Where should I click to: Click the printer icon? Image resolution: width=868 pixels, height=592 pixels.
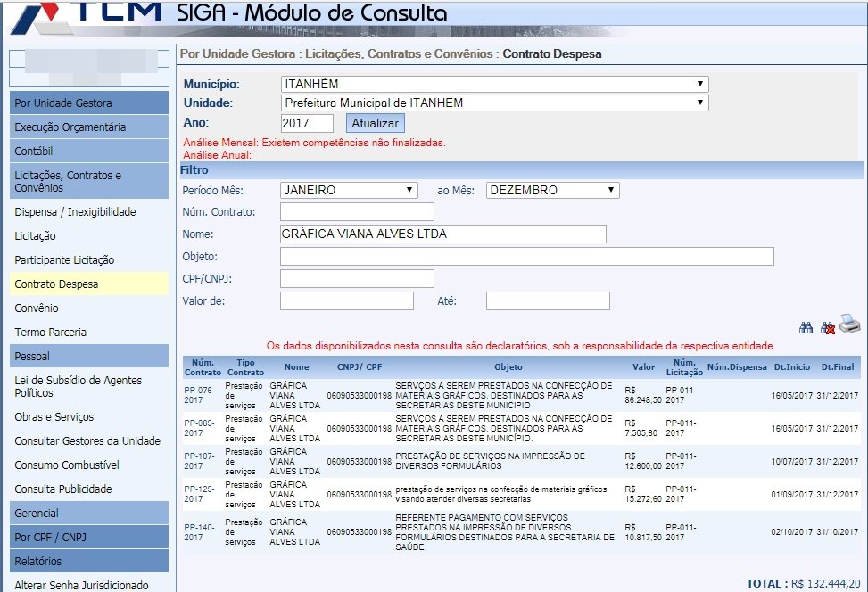pyautogui.click(x=849, y=325)
